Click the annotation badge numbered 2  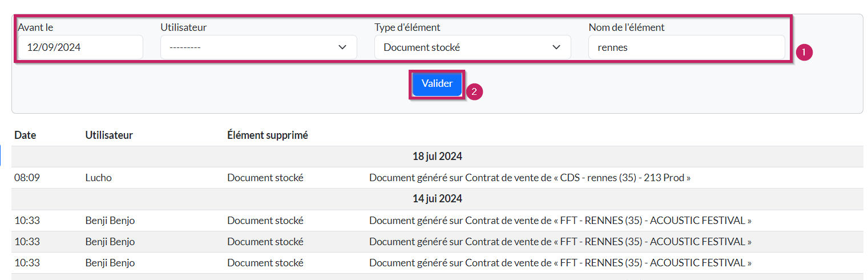click(474, 91)
